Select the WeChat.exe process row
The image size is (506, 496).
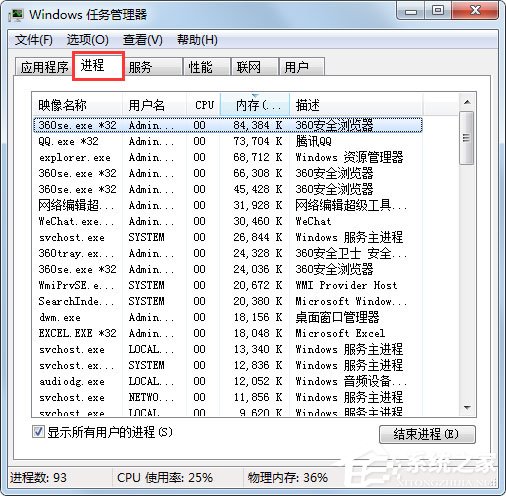(x=228, y=221)
